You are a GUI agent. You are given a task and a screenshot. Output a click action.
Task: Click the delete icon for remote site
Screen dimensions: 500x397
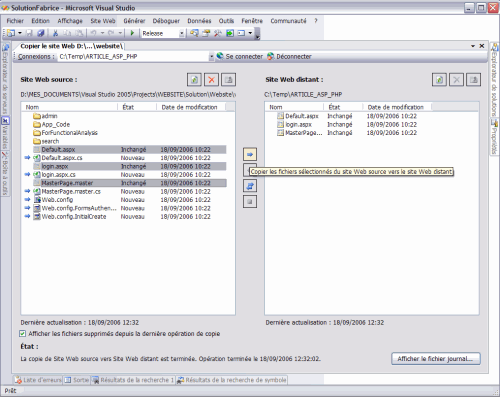point(456,80)
